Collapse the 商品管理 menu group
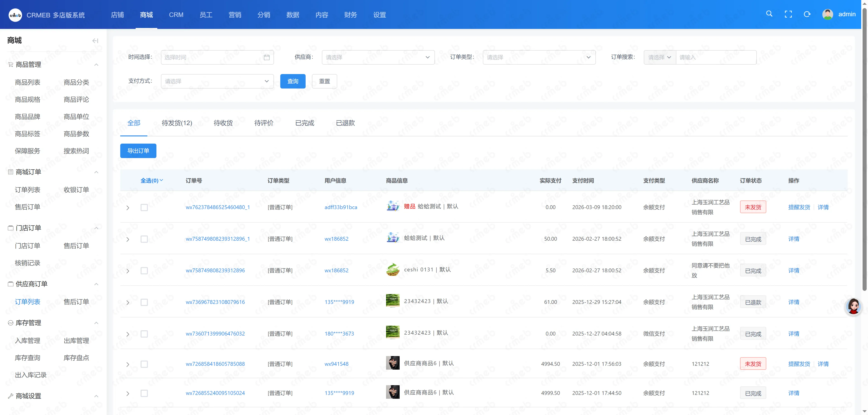868x415 pixels. pyautogui.click(x=96, y=65)
